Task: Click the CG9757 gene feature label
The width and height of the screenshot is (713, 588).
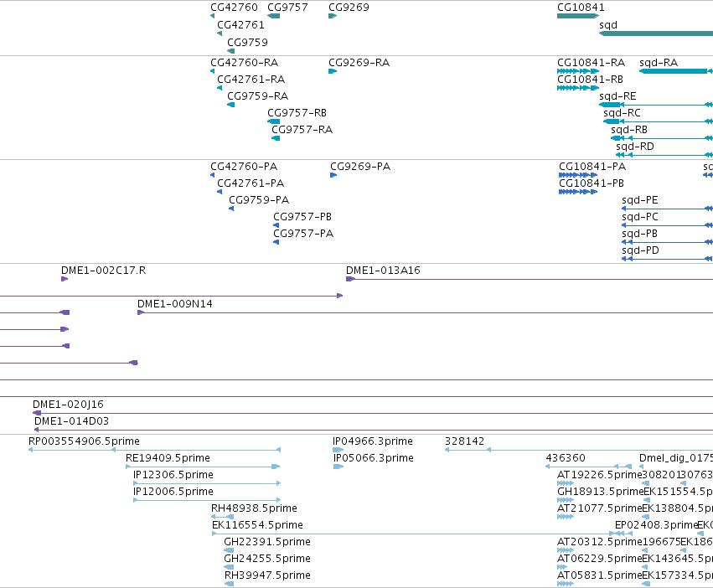Action: [x=287, y=8]
